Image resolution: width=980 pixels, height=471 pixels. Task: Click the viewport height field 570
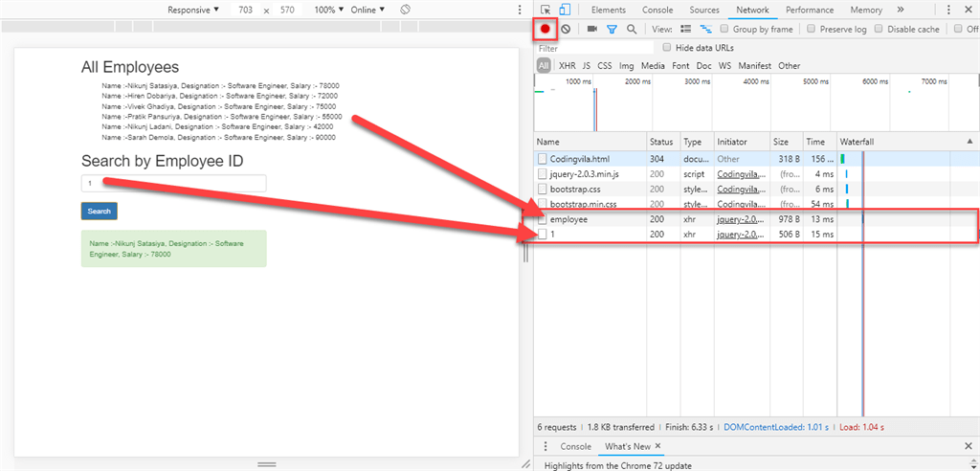(287, 10)
